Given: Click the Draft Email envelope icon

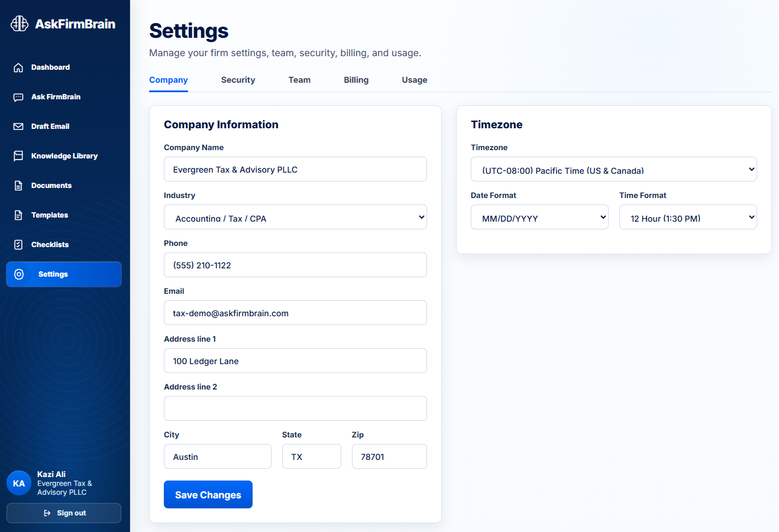Looking at the screenshot, I should pyautogui.click(x=18, y=126).
